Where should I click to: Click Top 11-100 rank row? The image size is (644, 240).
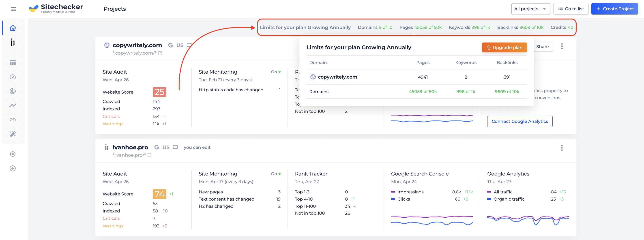coord(326,206)
